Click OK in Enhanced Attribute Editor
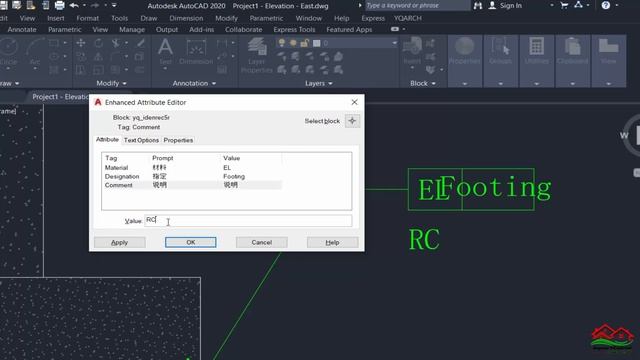The height and width of the screenshot is (360, 640). 191,242
